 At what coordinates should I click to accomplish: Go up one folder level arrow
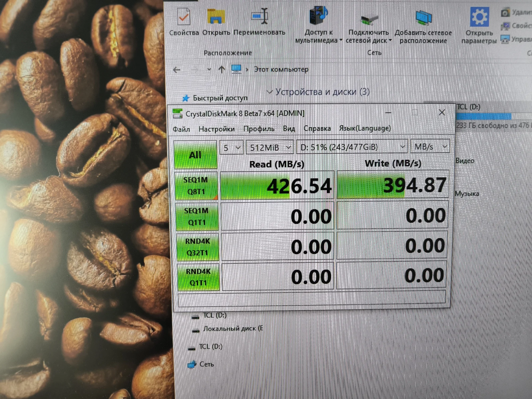pyautogui.click(x=221, y=70)
